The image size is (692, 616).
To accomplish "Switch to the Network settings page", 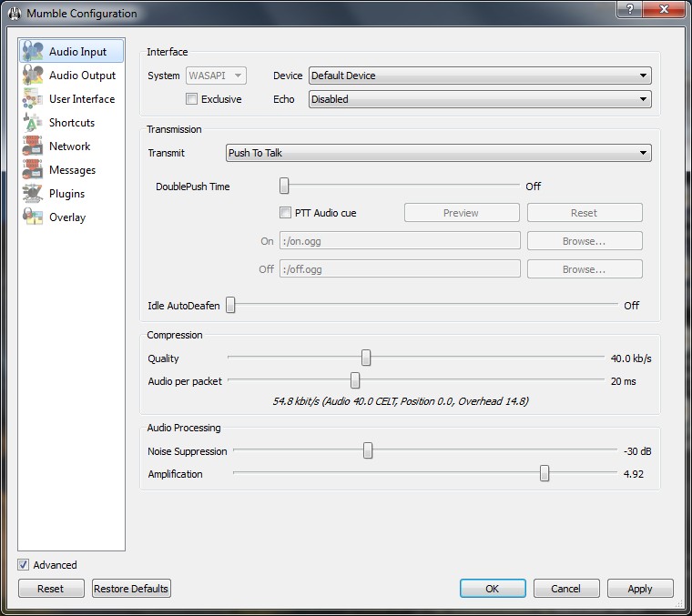I will (70, 146).
